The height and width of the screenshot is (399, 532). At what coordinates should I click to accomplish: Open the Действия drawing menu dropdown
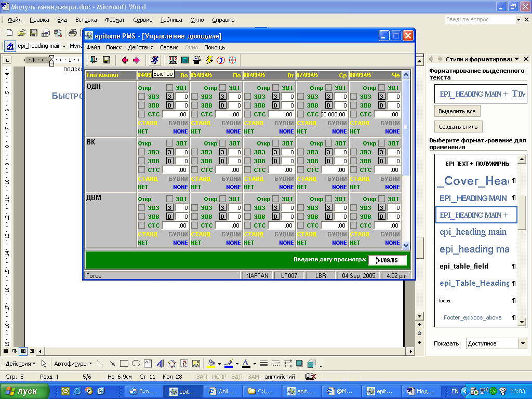click(x=20, y=364)
